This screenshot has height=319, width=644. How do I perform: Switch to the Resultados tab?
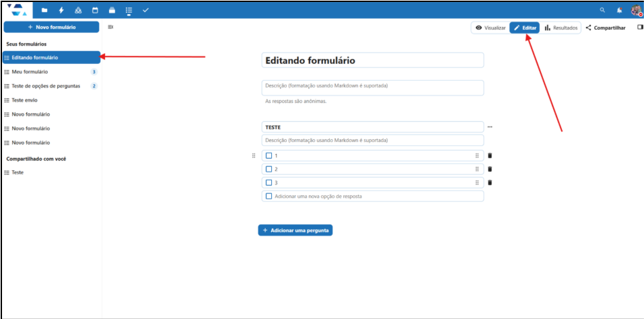[561, 28]
